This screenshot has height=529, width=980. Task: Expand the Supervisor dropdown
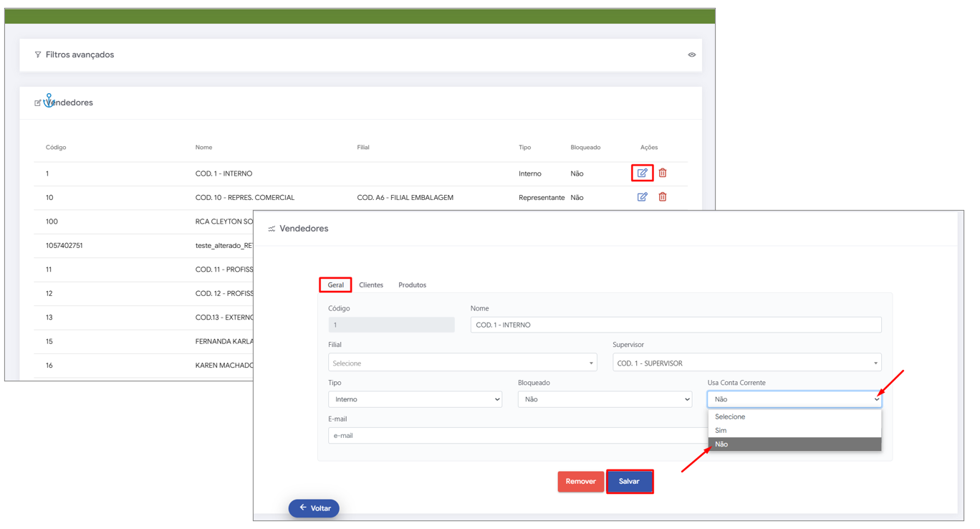click(746, 363)
